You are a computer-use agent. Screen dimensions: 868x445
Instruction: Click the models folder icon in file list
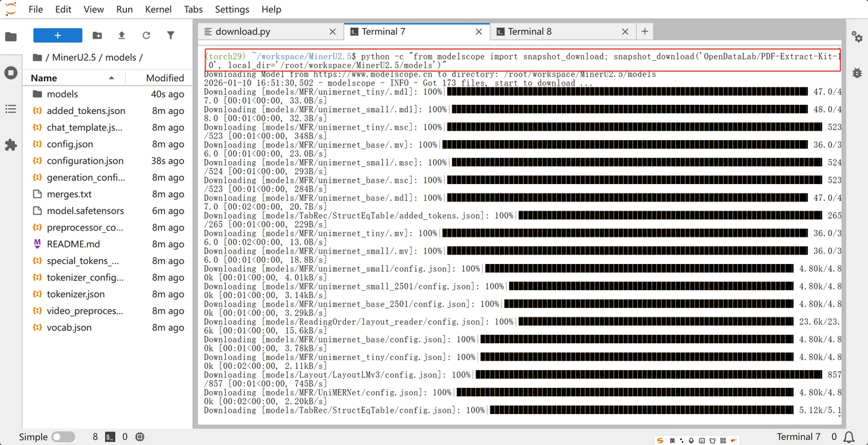[x=37, y=94]
